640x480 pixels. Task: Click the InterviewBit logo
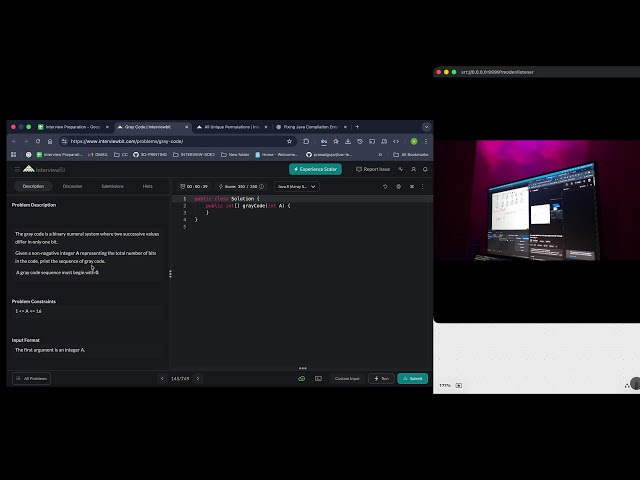(44, 169)
